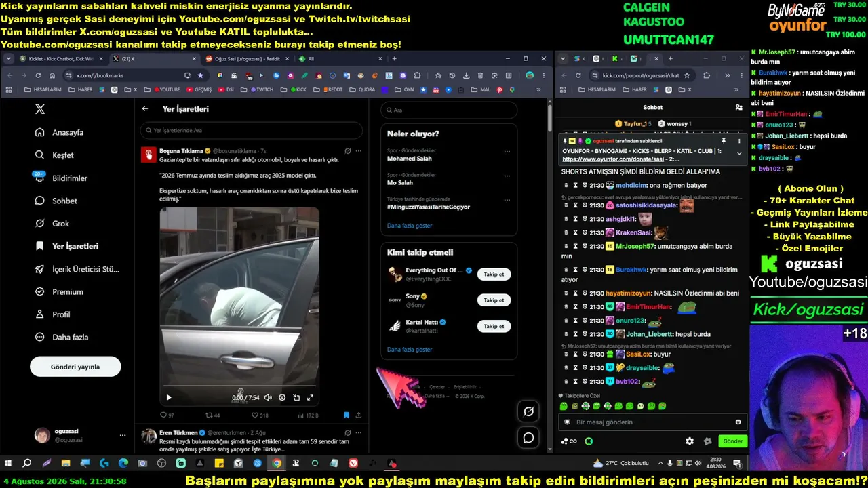
Task: Open emoji picker in Kick message box
Action: point(738,422)
